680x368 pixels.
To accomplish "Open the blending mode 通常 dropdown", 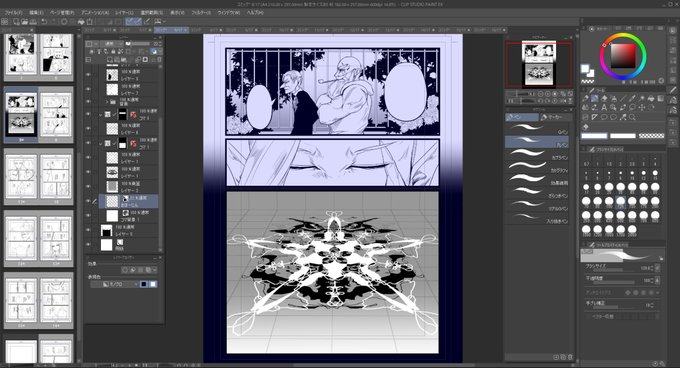I will coord(110,44).
